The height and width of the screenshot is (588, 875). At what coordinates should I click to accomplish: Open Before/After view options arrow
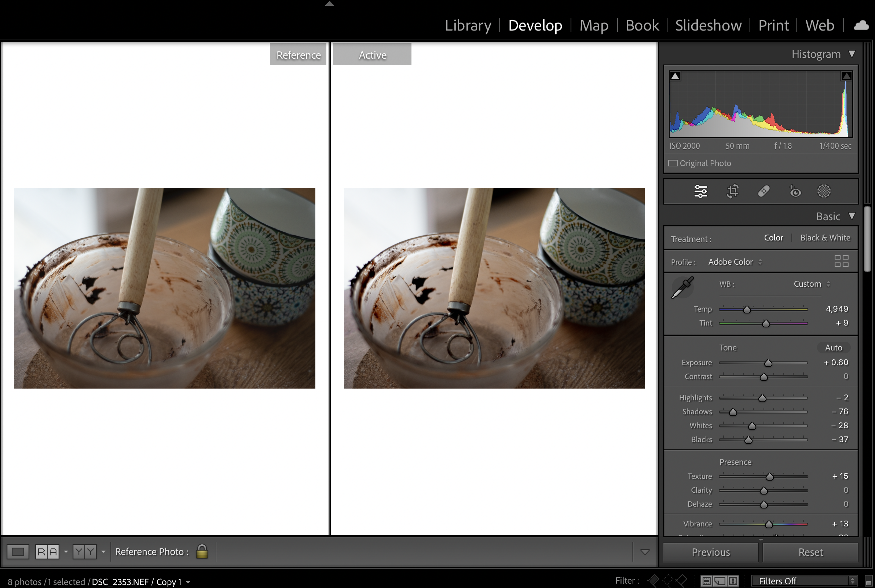coord(103,552)
